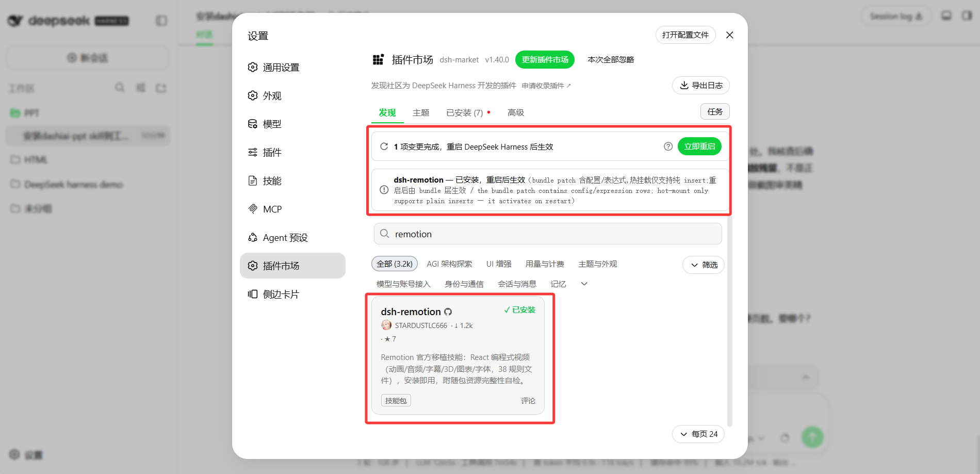980x474 pixels.
Task: Click the 插件市场 grid logo icon
Action: [378, 60]
